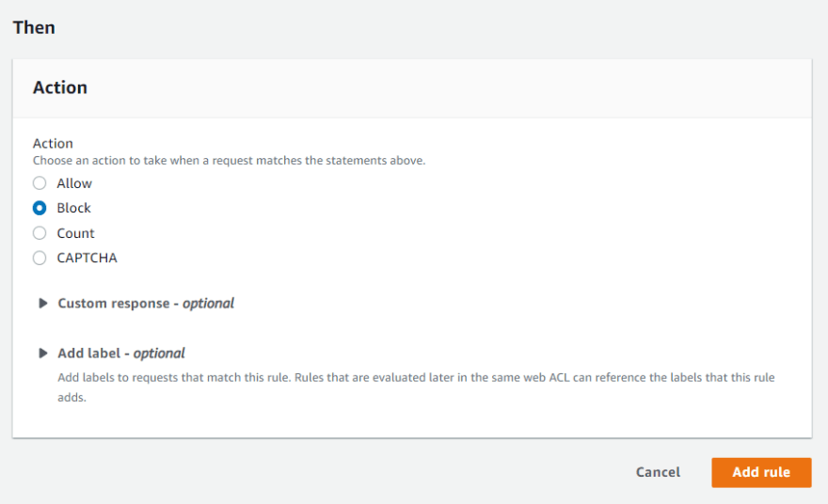Expand the Add label triangle arrow
Screen dimensions: 828x504
tap(42, 353)
